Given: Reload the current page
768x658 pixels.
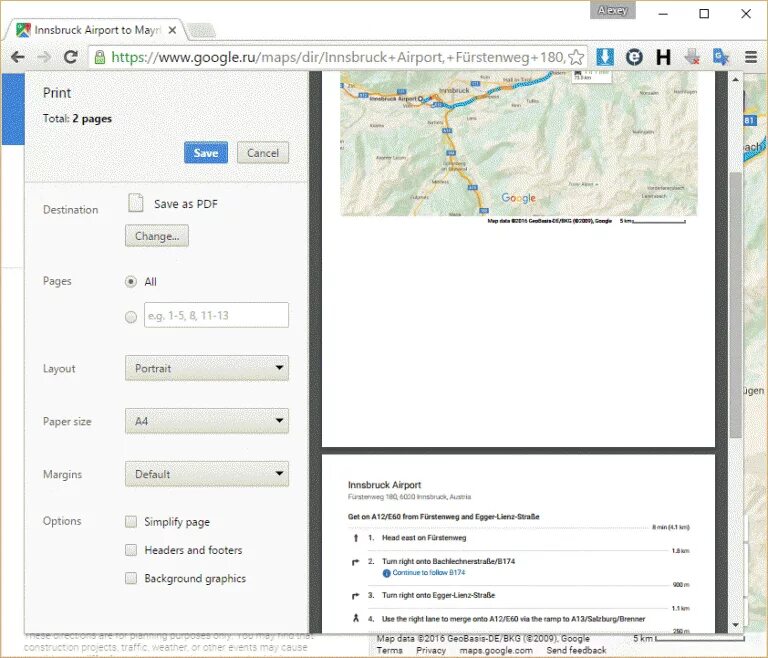Looking at the screenshot, I should 71,57.
